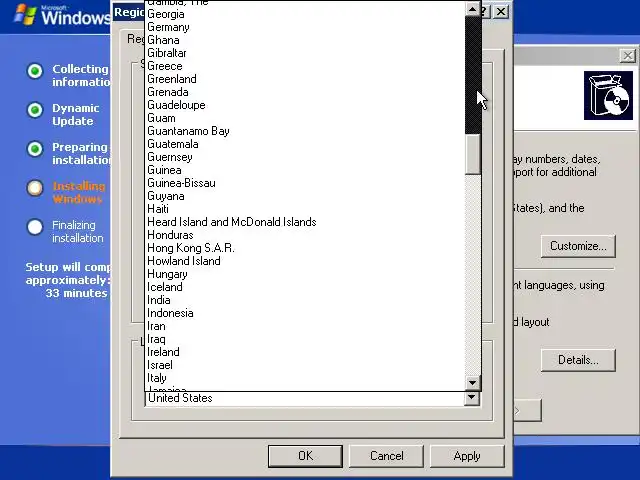Choose Iraq from the country list
Viewport: 640px width, 480px height.
(305, 340)
